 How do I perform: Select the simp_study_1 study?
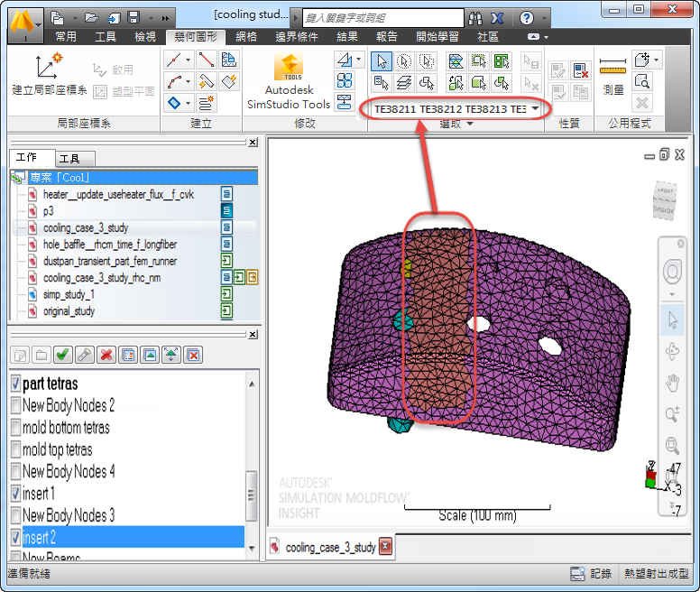click(69, 294)
